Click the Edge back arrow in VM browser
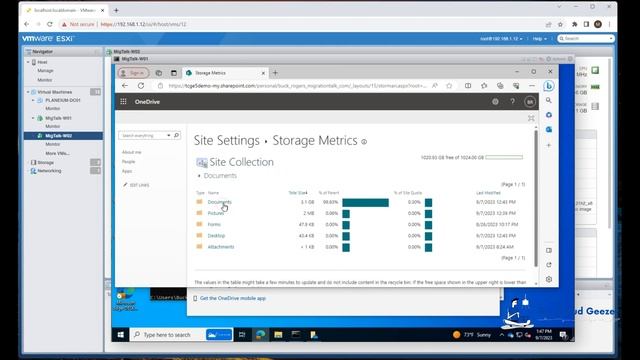 point(125,86)
